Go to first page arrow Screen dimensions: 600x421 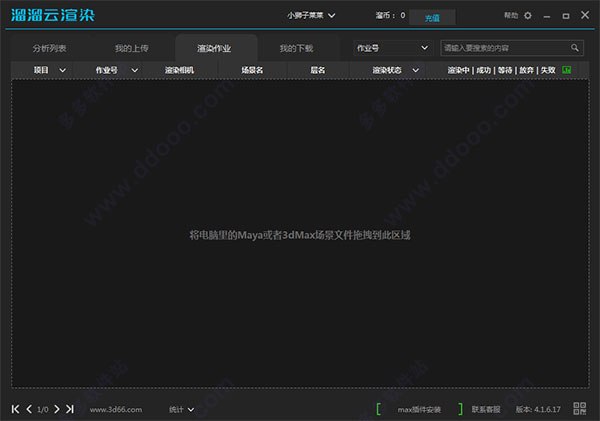(x=15, y=409)
